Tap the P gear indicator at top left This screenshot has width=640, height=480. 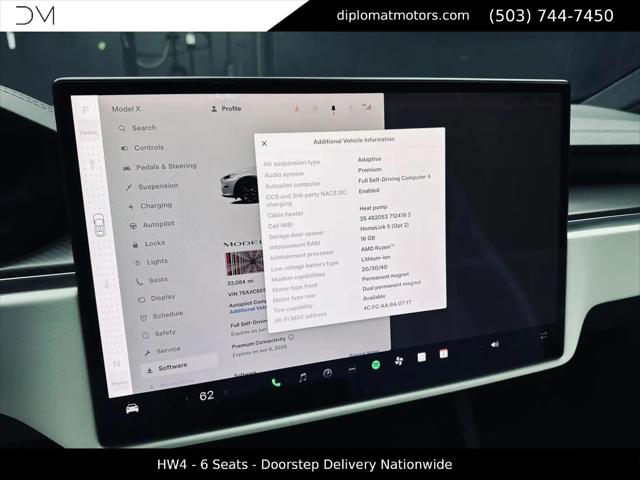pyautogui.click(x=85, y=110)
